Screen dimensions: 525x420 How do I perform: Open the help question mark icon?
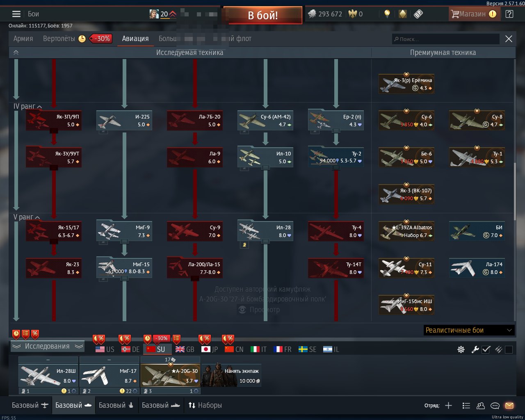509,14
